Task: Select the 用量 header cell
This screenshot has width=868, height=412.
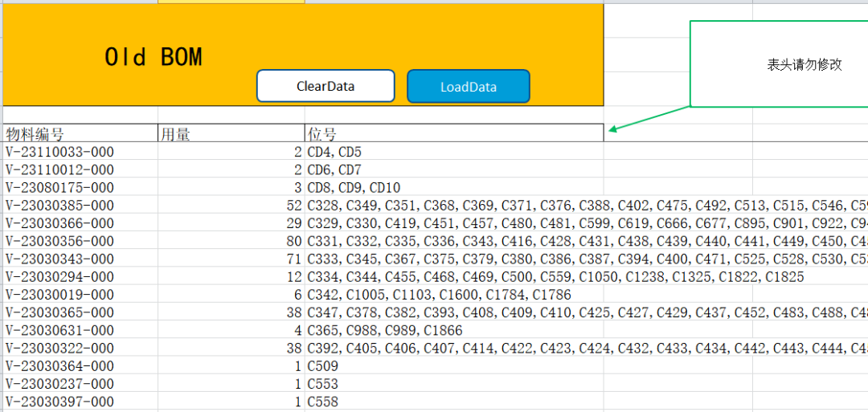Action: (x=231, y=133)
